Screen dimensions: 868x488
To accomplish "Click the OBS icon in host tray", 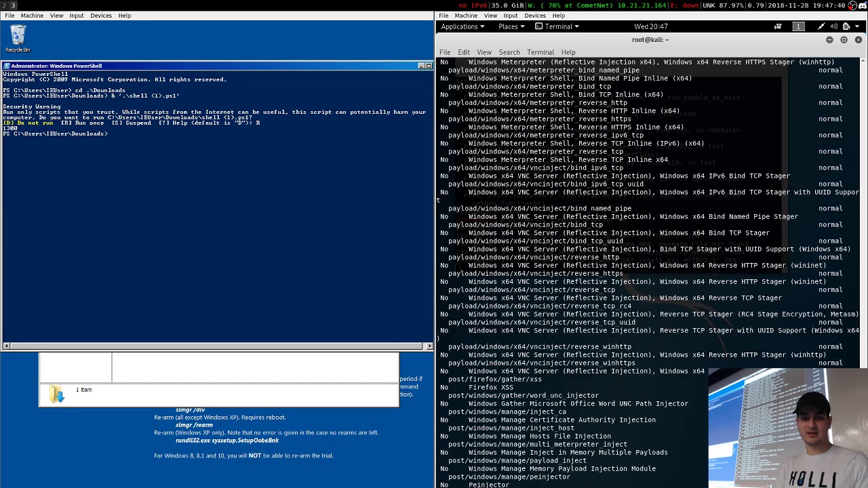I will click(852, 5).
